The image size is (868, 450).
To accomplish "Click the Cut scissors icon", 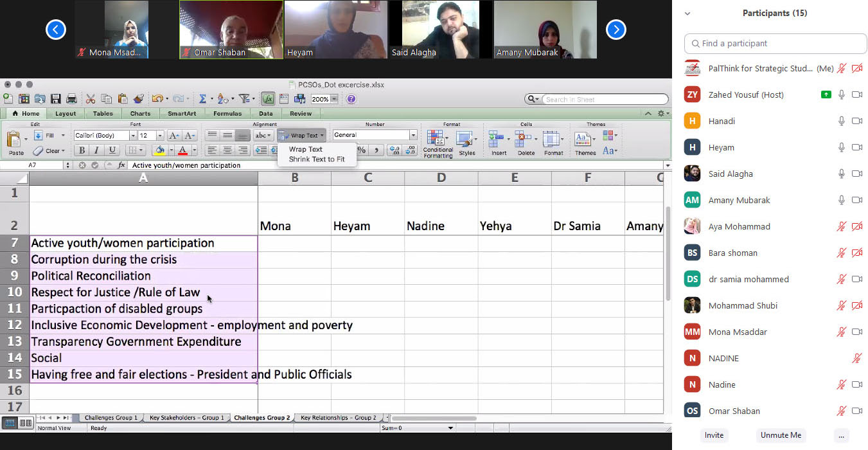I will (91, 99).
